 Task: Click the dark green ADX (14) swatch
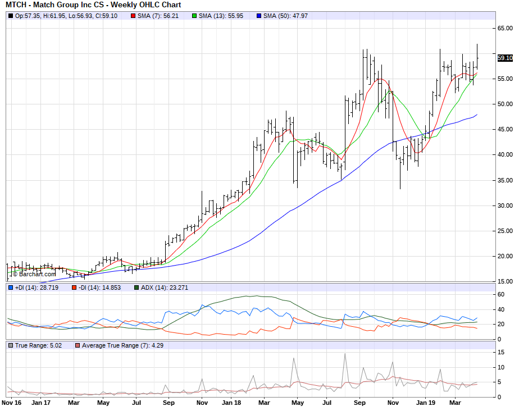tap(136, 287)
